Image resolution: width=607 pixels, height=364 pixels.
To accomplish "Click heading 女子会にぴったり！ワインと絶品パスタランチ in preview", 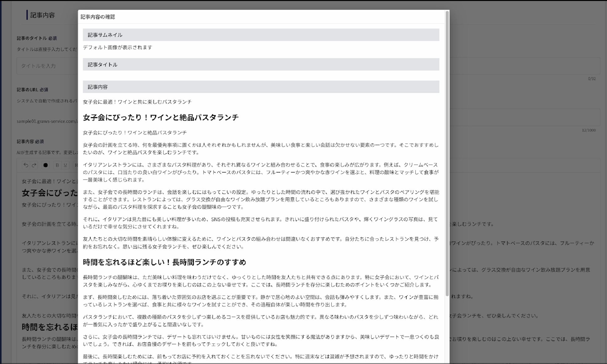I will click(161, 117).
